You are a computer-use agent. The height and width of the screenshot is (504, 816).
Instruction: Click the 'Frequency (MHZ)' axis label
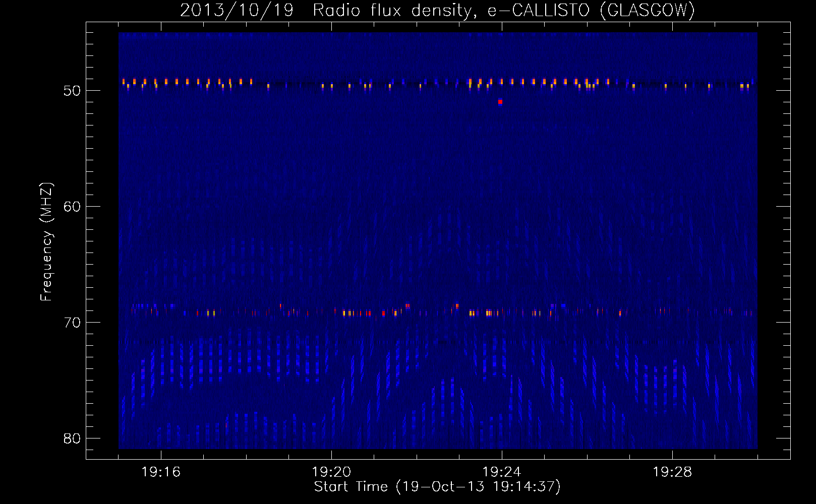pos(46,242)
